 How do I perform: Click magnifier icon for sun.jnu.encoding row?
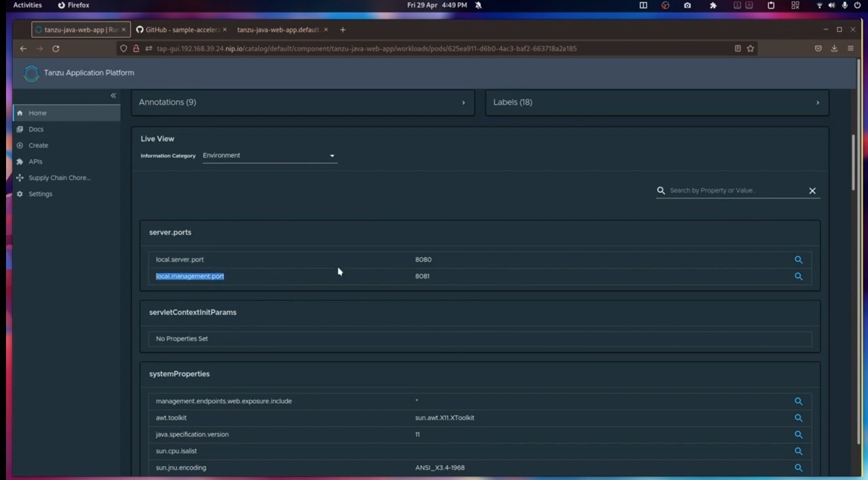[x=799, y=468]
